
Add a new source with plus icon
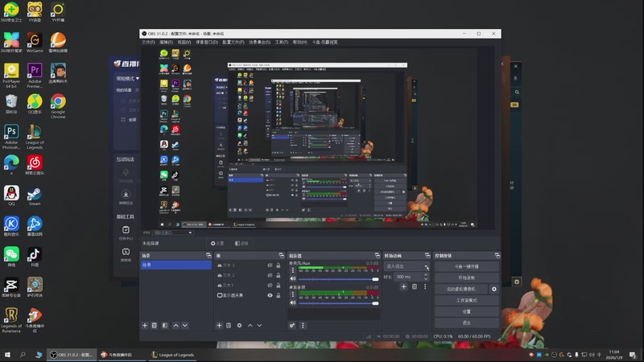coord(219,326)
